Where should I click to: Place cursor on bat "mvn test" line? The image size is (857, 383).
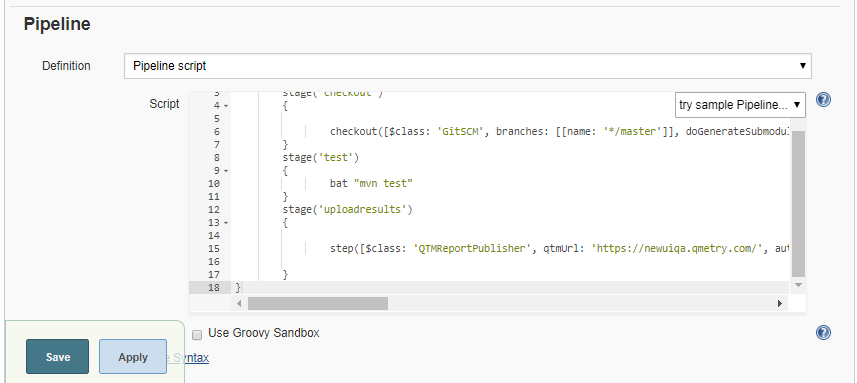pos(371,184)
